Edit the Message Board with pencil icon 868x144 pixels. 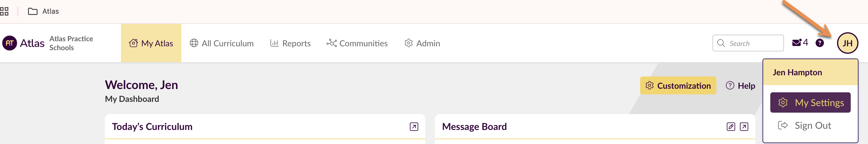click(730, 126)
